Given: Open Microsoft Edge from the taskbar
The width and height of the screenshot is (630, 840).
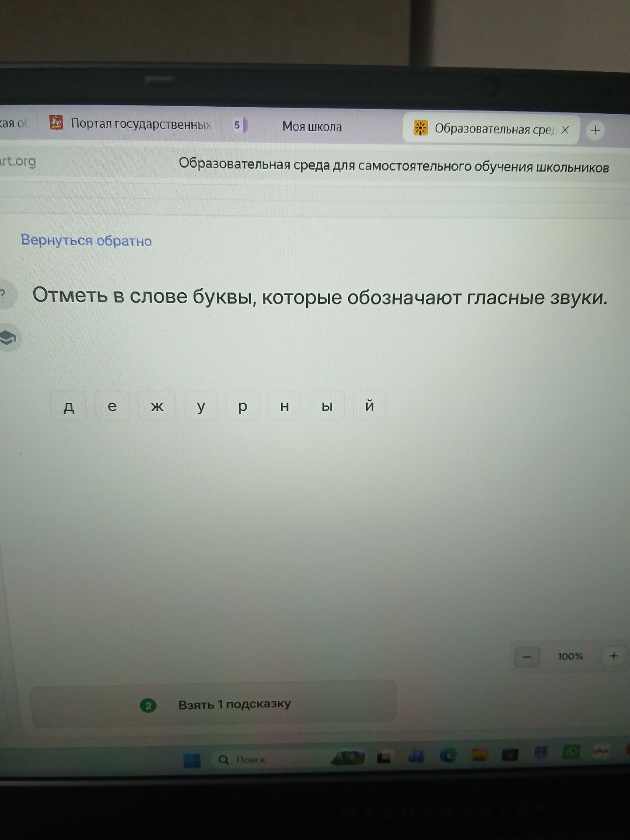Looking at the screenshot, I should coord(448,756).
